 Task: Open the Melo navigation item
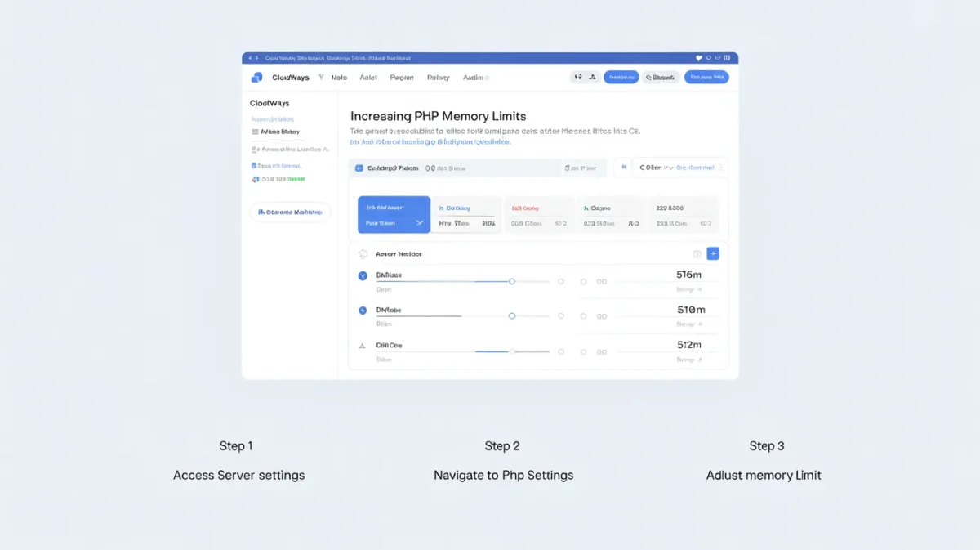pyautogui.click(x=339, y=78)
